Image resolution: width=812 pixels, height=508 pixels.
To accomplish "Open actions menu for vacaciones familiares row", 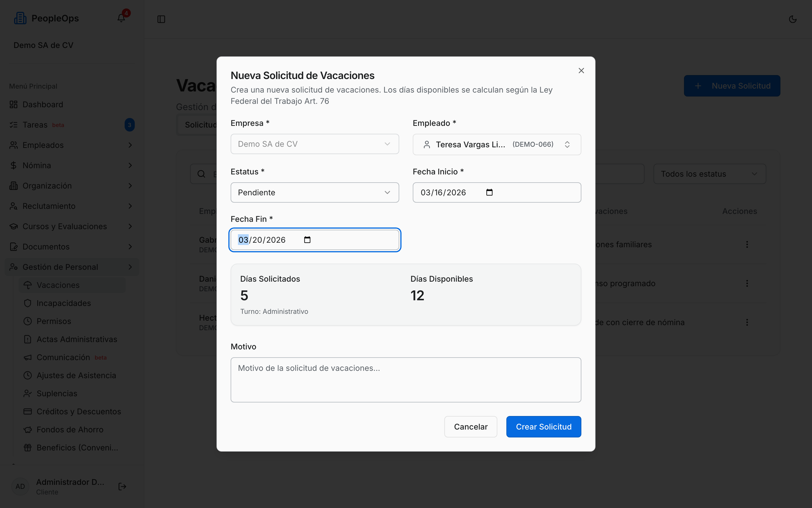I will tap(747, 245).
